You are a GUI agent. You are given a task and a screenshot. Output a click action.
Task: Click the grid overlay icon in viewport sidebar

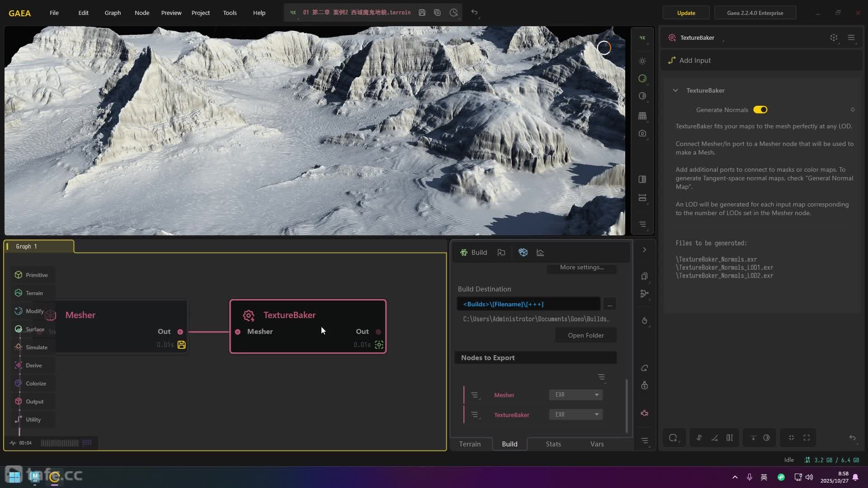tap(642, 116)
